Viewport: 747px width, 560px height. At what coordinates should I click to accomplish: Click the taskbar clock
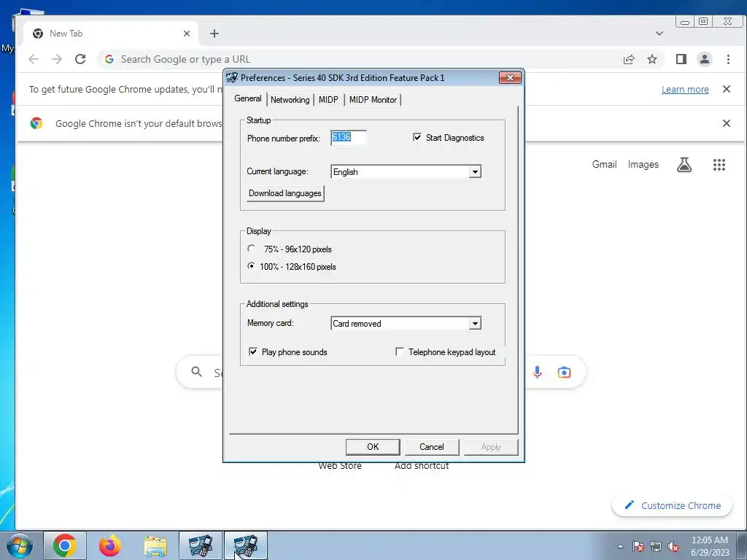(710, 546)
